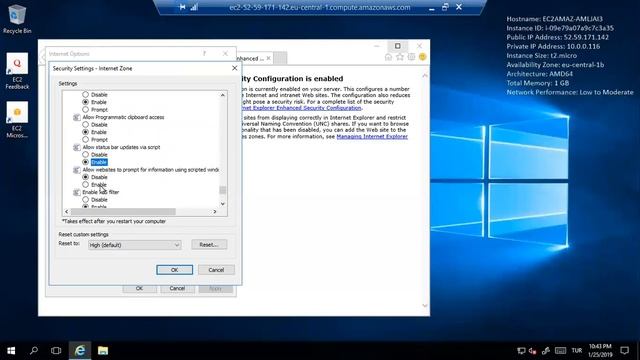Open the Internet Explorer Enhanced Security Configuration link
The height and width of the screenshot is (360, 640).
click(301, 108)
